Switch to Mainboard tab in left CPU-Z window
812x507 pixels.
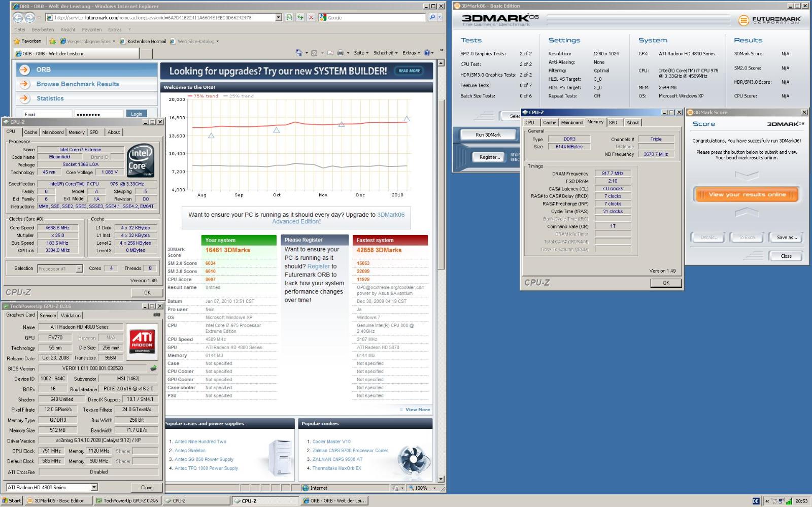click(x=53, y=132)
